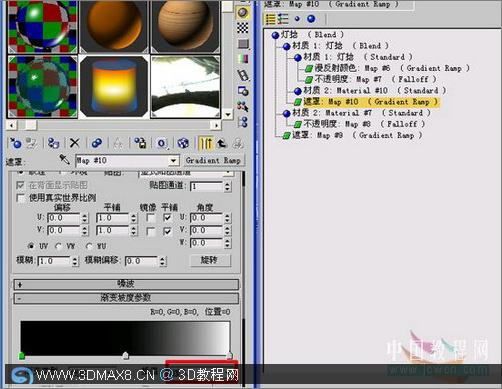Viewport: 502px width, 389px height.
Task: Switch navigator to View List icon
Action: tap(270, 19)
